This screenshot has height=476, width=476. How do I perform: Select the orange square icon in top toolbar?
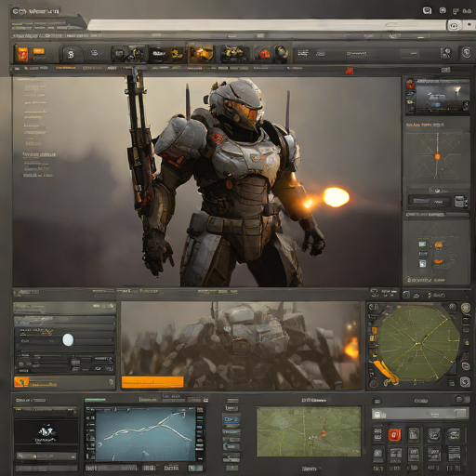(23, 54)
